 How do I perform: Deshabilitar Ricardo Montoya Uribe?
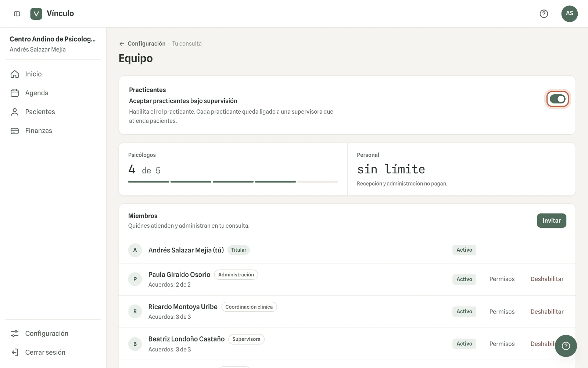click(x=547, y=311)
